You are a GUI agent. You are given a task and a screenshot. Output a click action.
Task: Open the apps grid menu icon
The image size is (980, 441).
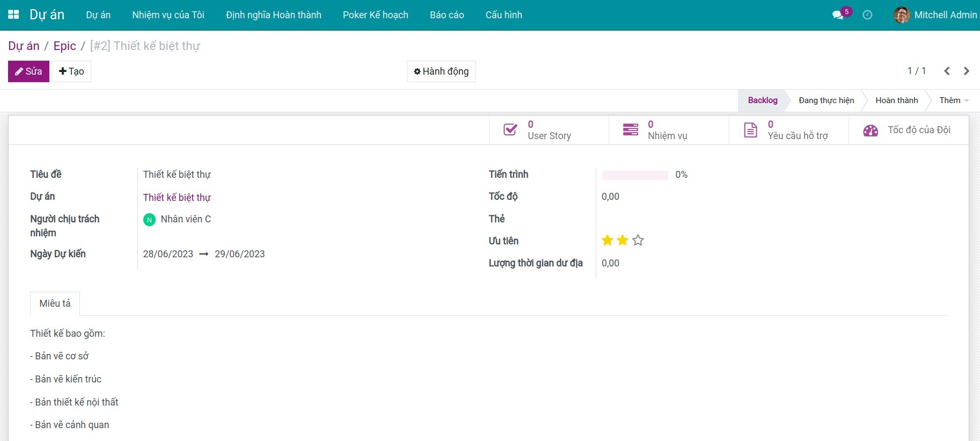tap(13, 15)
